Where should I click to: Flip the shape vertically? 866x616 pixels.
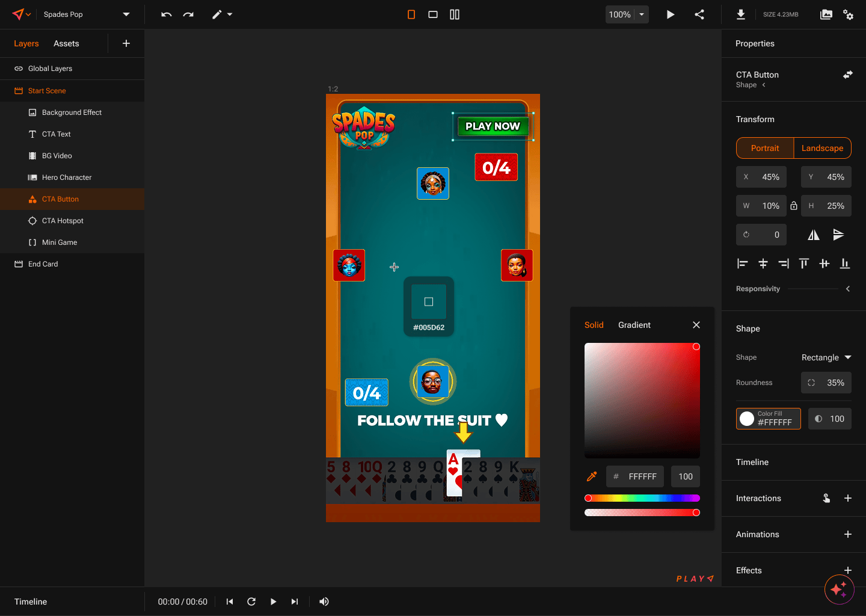[x=839, y=235]
